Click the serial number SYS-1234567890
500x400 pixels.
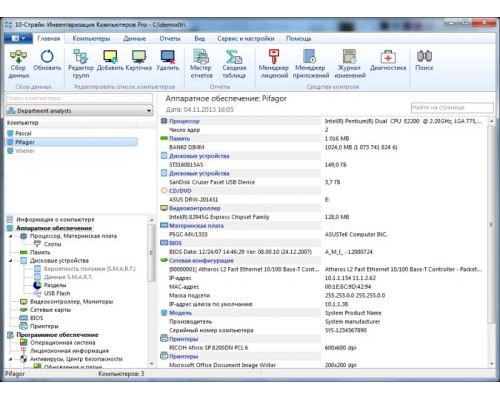pyautogui.click(x=345, y=330)
